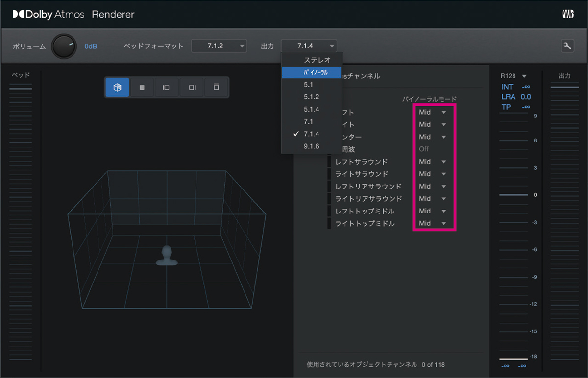Click the 出力 meter label on right
Viewport: 588px width, 378px height.
564,76
